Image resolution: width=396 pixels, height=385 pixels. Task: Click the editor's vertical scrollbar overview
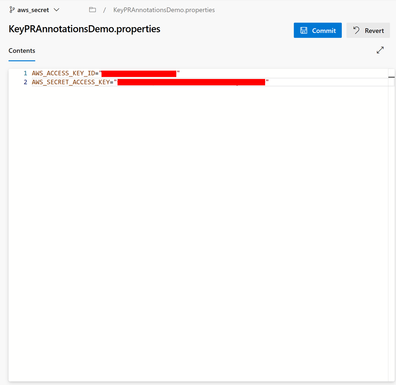coord(391,225)
